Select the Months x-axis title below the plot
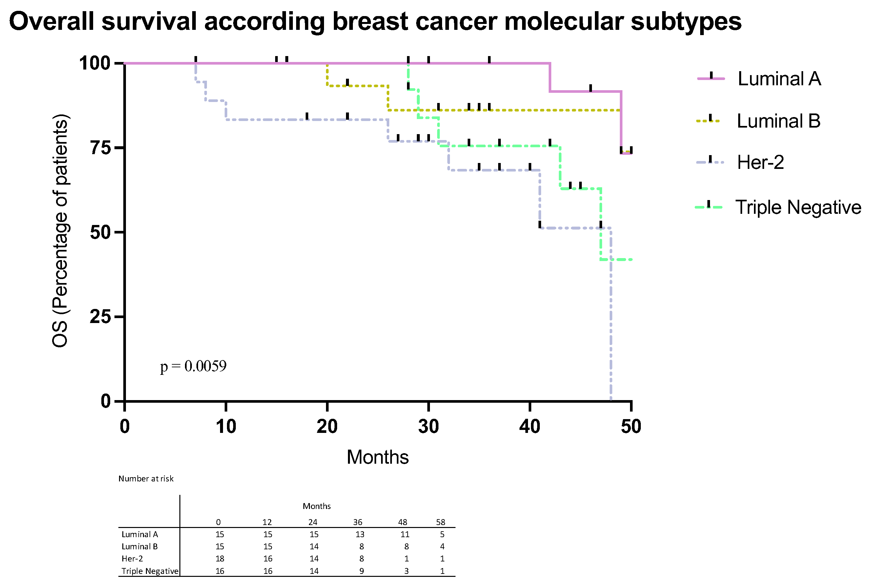873x588 pixels. point(377,457)
